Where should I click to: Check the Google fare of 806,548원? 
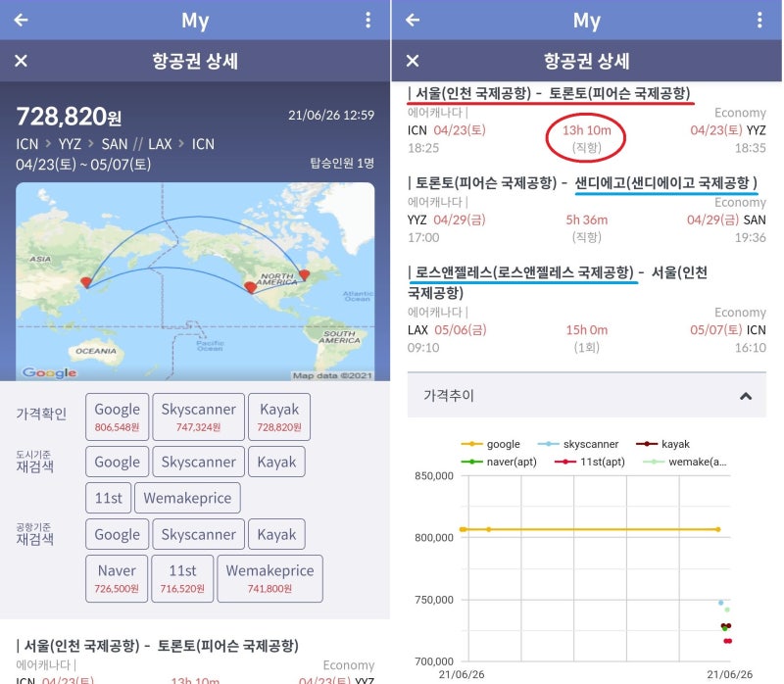point(117,415)
